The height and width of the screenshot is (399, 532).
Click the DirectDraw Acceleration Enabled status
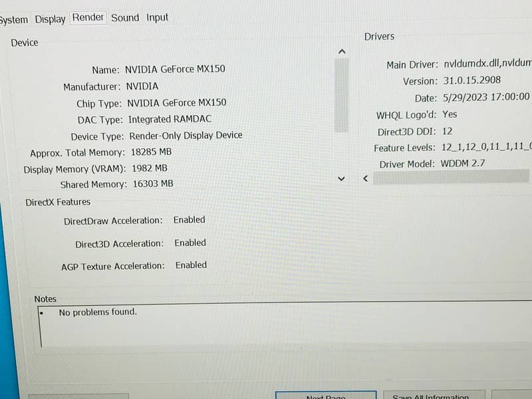point(190,219)
